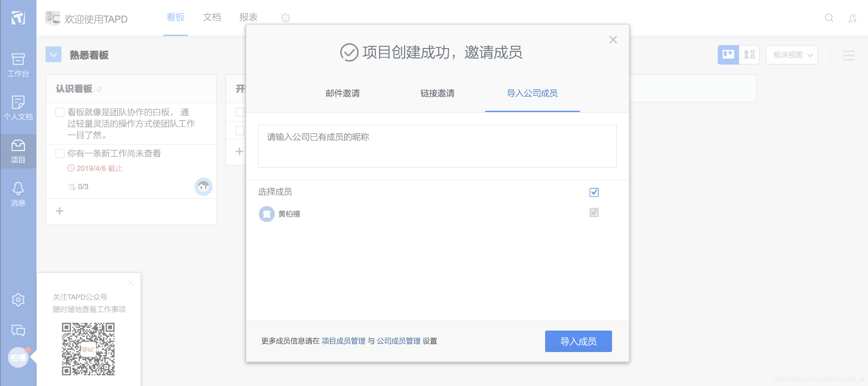Add a card with plus in 认识看板
The image size is (868, 386).
coord(59,211)
